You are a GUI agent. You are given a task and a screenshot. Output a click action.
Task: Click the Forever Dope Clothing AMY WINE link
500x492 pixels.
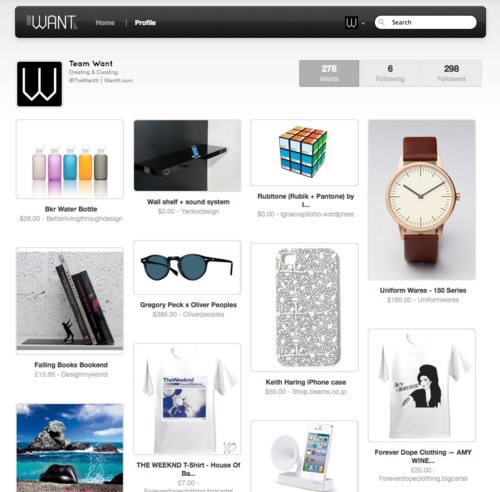pos(423,456)
